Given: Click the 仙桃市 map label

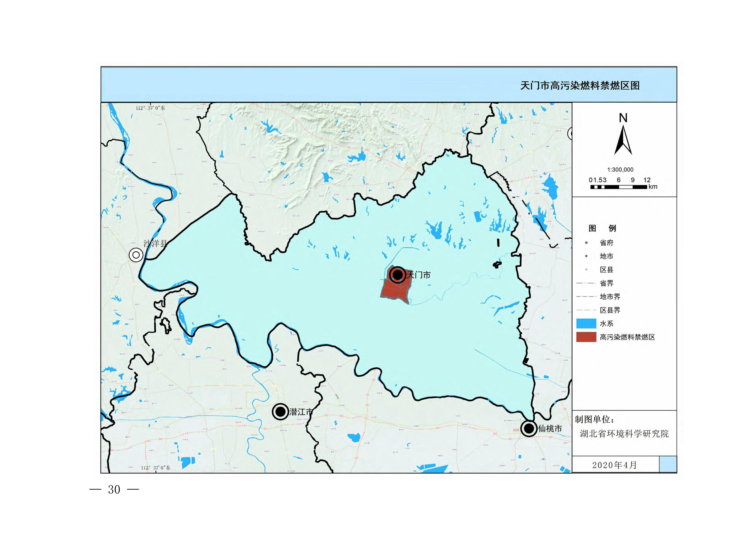Looking at the screenshot, I should (x=550, y=428).
